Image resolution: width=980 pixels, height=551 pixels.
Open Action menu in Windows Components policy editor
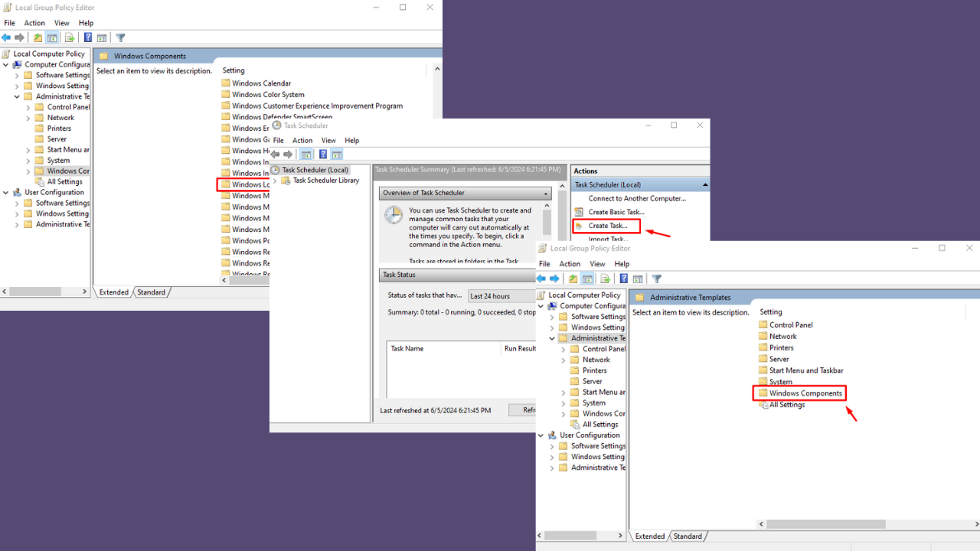[34, 23]
